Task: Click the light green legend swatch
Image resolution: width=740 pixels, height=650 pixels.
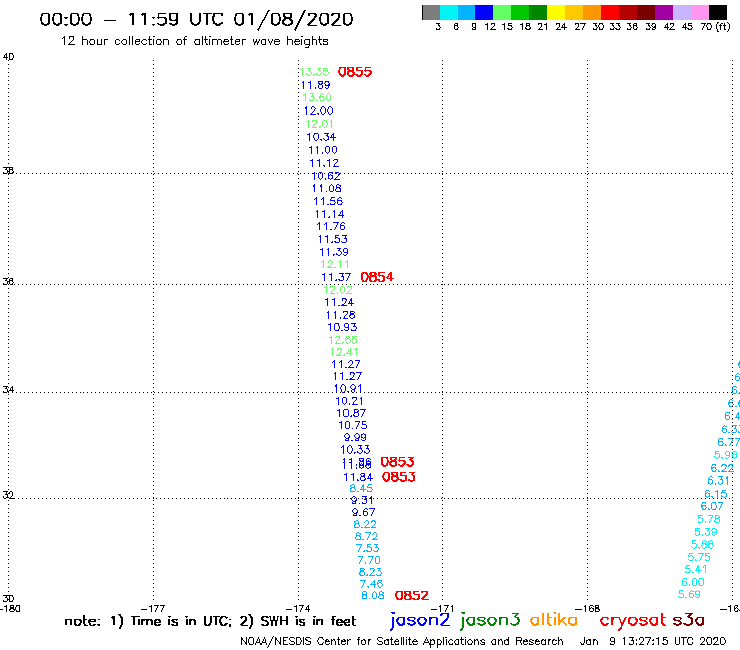Action: 503,12
